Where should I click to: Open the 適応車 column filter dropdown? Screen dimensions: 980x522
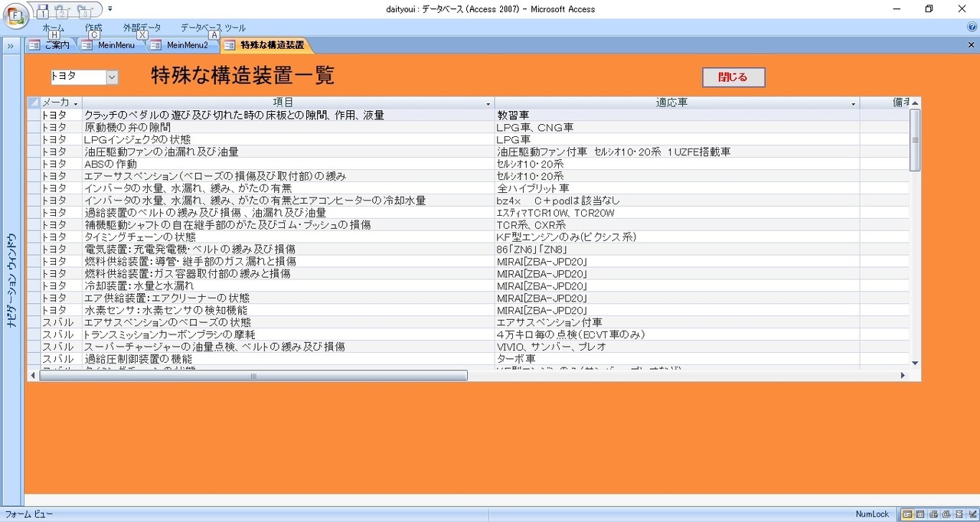coord(854,103)
